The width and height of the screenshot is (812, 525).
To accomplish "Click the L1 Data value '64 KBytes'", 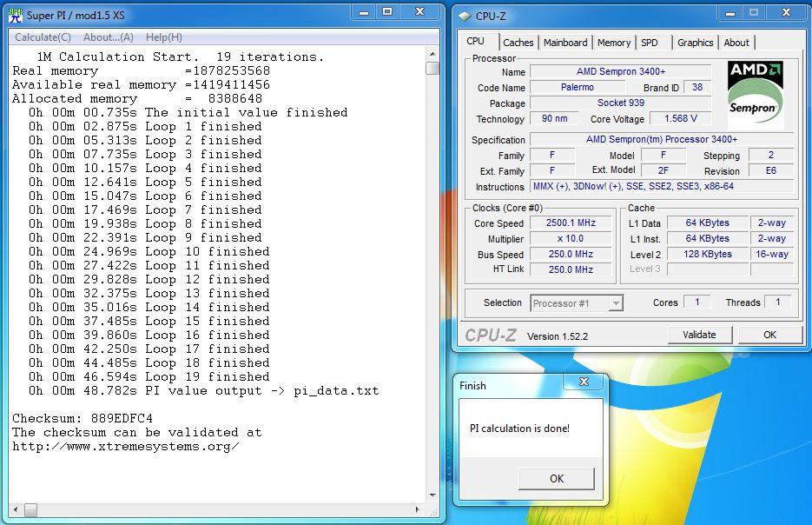I will point(708,223).
